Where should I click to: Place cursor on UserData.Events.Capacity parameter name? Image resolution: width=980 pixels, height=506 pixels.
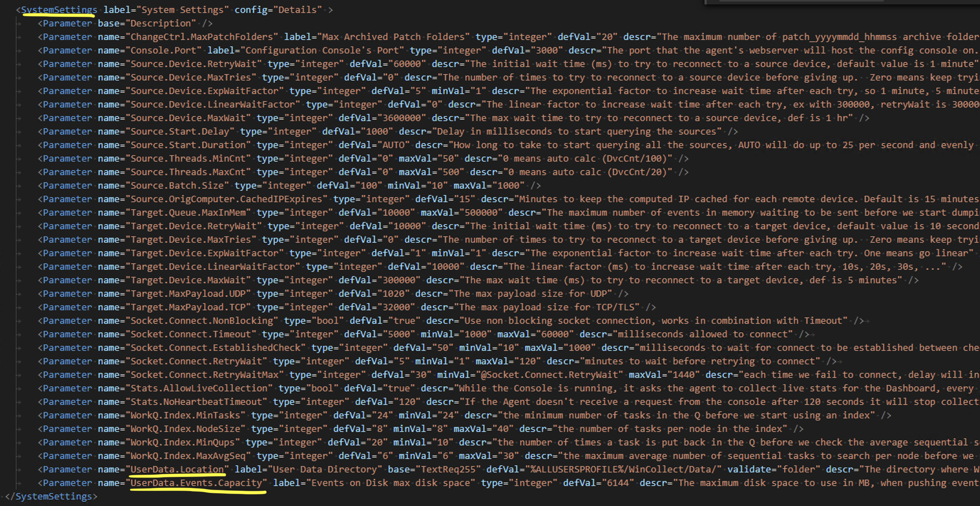[196, 483]
